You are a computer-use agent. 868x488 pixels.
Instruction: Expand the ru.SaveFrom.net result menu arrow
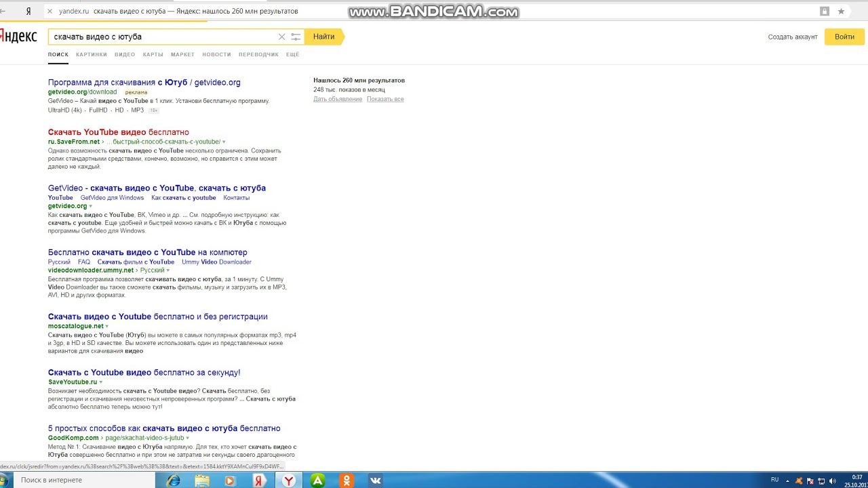(x=224, y=142)
